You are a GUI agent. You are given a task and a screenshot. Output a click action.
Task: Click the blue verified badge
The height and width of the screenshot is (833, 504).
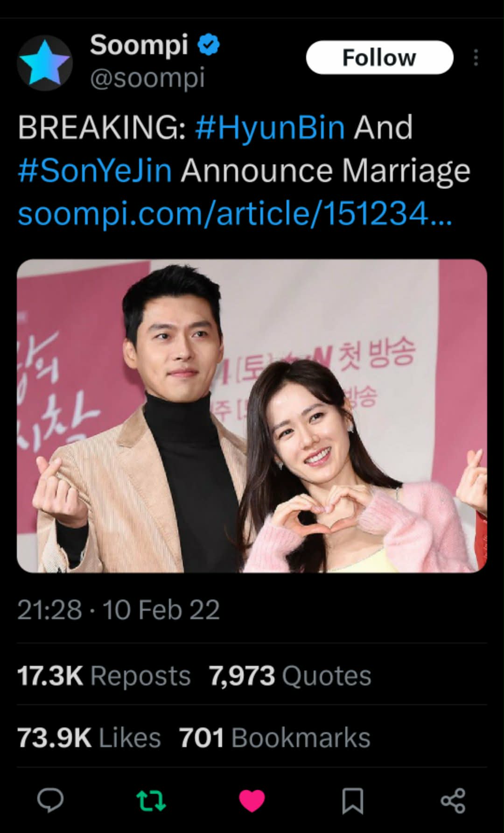pyautogui.click(x=209, y=45)
